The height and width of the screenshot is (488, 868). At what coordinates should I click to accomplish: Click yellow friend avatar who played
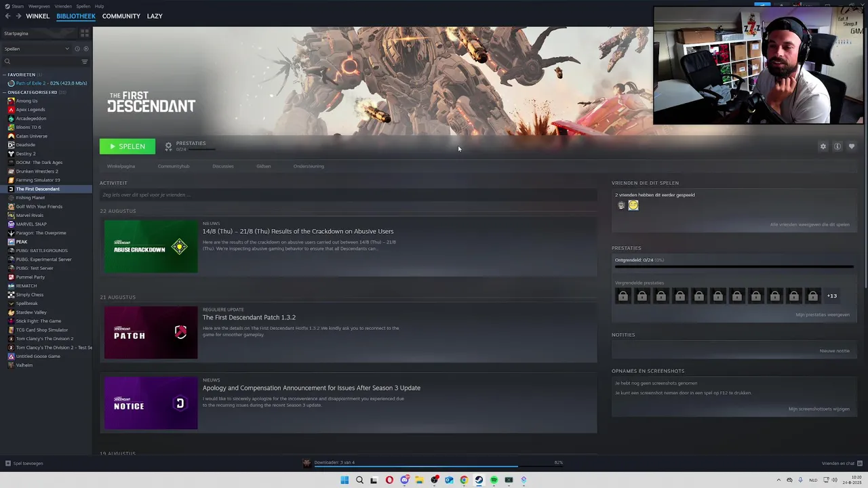click(633, 205)
